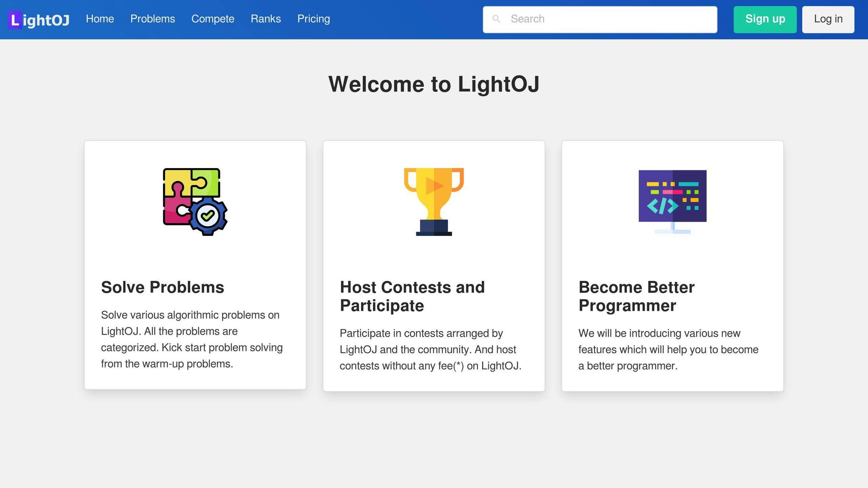Go to the Home page
This screenshot has height=488, width=868.
100,19
